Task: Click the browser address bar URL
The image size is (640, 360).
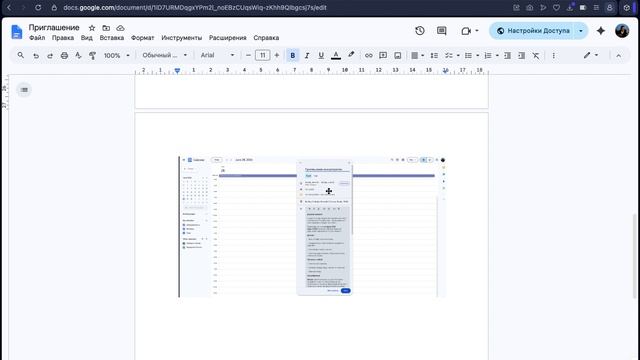Action: click(195, 7)
